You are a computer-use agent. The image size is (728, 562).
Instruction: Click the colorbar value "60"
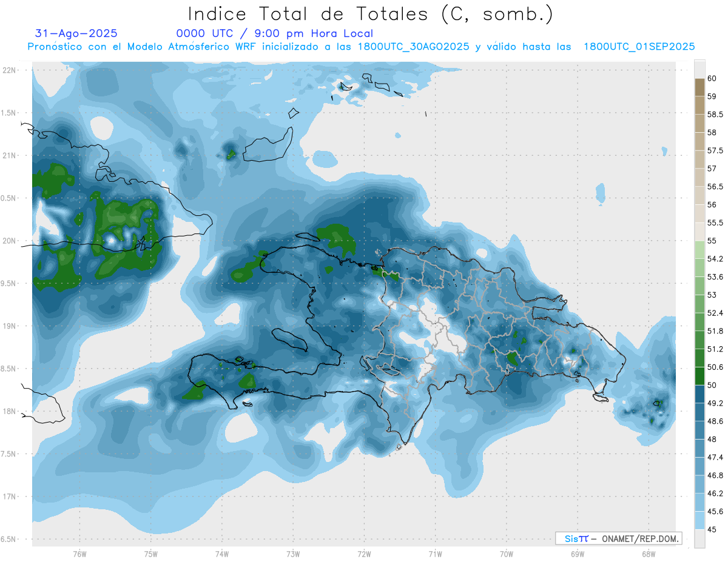tap(712, 78)
